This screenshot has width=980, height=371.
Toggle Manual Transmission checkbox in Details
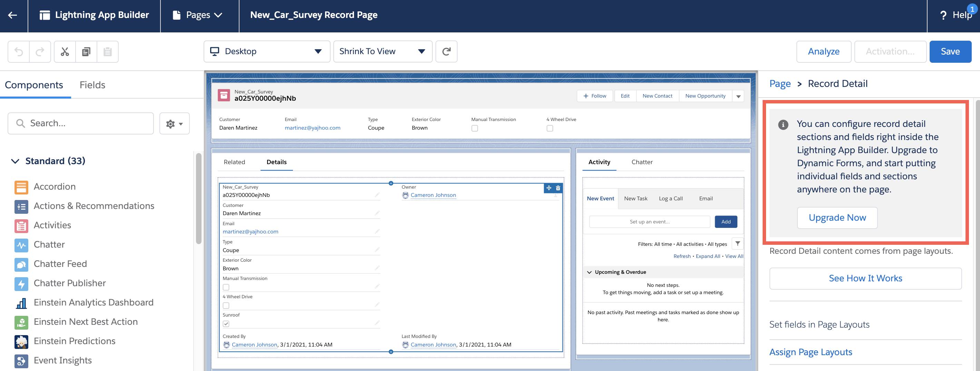pyautogui.click(x=226, y=287)
